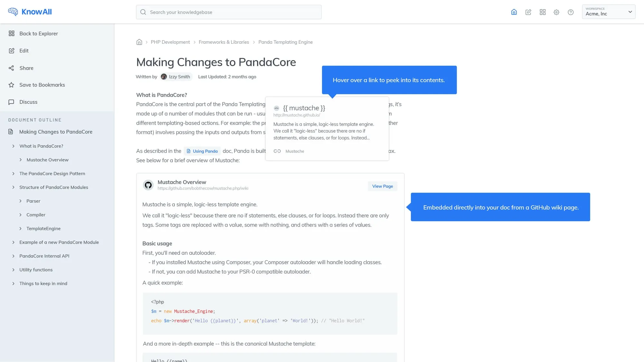Image resolution: width=644 pixels, height=362 pixels.
Task: Open the grid explorer icon in header
Action: pyautogui.click(x=543, y=12)
